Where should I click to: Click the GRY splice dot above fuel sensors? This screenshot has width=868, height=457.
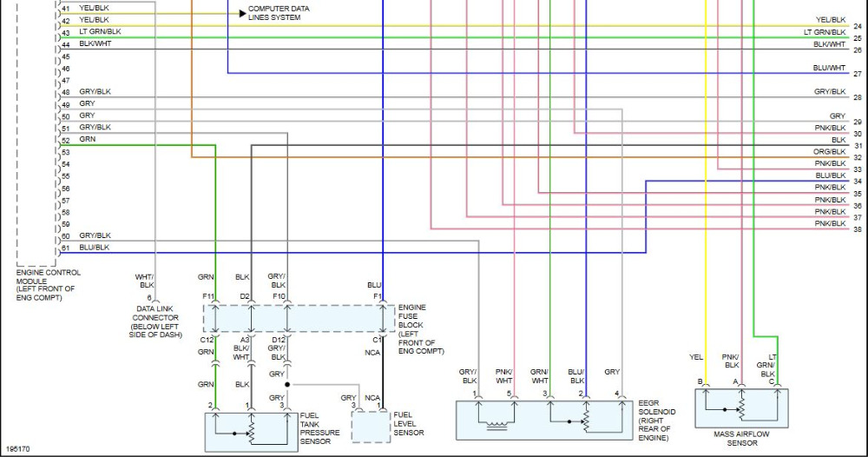287,384
